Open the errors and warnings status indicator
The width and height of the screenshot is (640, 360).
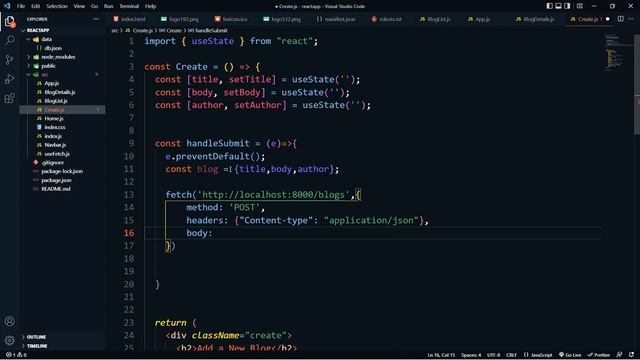[x=16, y=355]
